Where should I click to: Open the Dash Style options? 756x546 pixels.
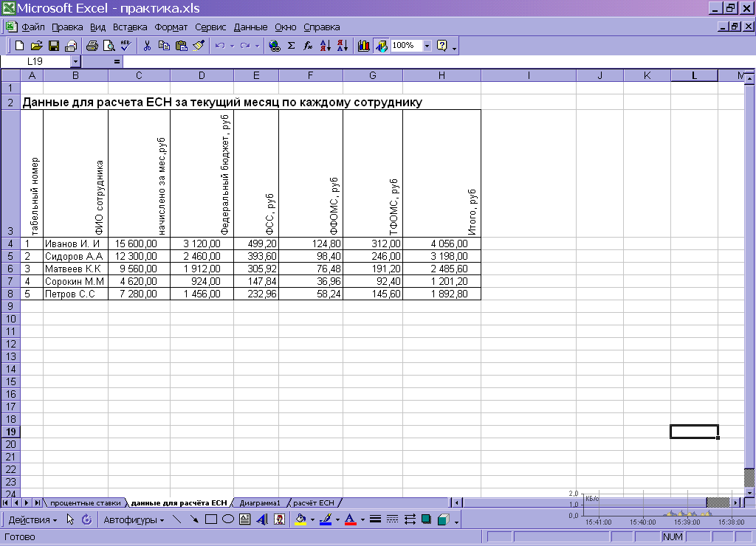point(393,519)
